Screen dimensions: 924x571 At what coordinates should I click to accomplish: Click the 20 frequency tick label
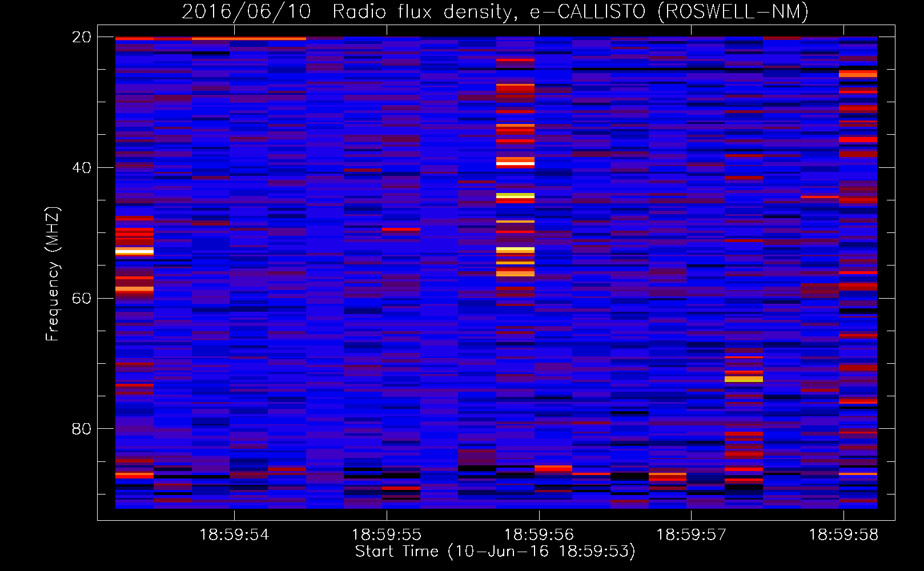click(x=81, y=37)
